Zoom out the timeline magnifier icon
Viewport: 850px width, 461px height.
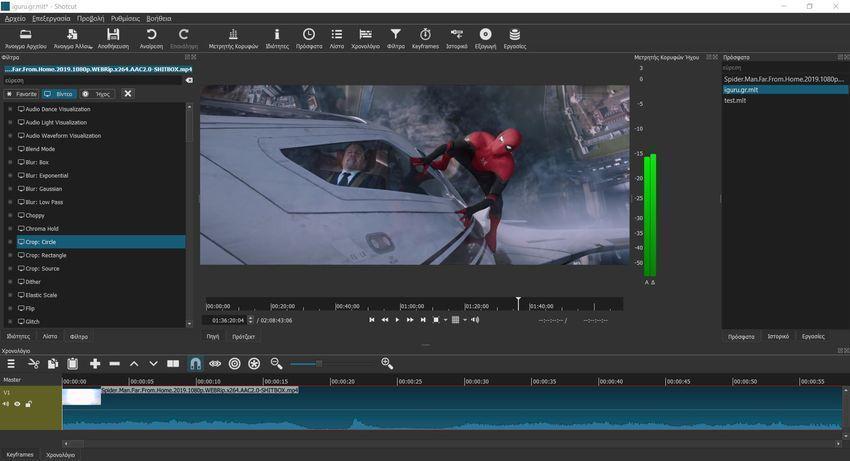(x=276, y=363)
